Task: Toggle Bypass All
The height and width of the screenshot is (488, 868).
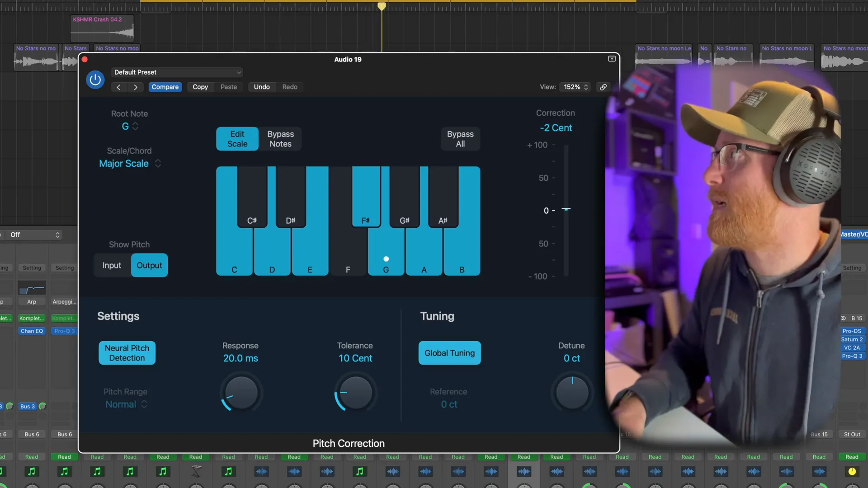Action: [460, 139]
